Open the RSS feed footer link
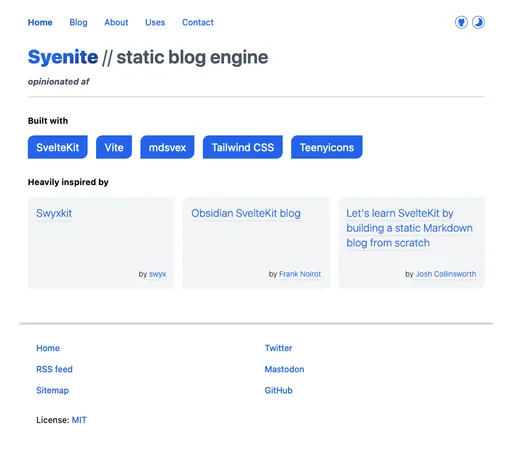512x450 pixels. click(x=54, y=369)
